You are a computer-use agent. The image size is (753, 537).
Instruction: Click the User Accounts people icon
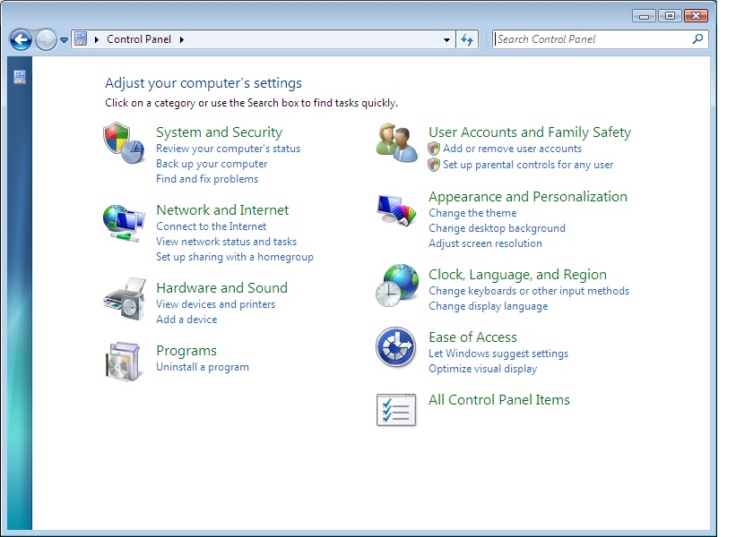[x=396, y=143]
